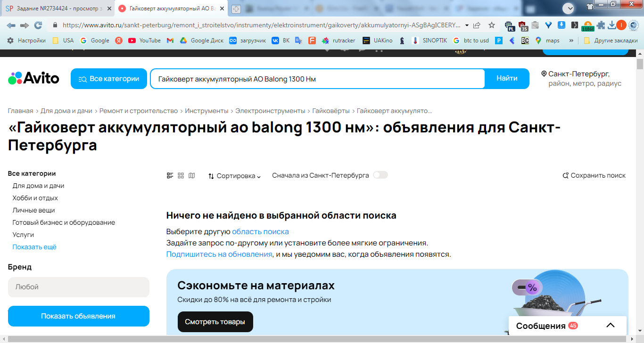Open the PL globe extension
644x343 pixels.
tap(510, 26)
